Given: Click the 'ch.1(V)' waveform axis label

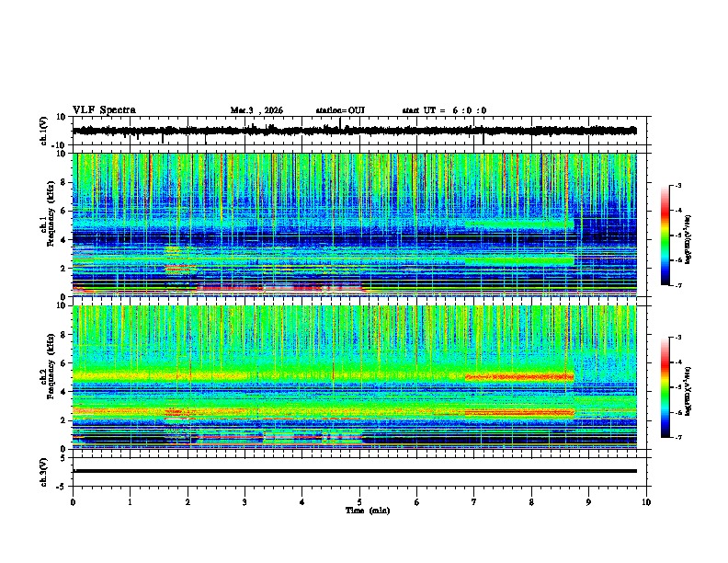Looking at the screenshot, I should (x=44, y=131).
